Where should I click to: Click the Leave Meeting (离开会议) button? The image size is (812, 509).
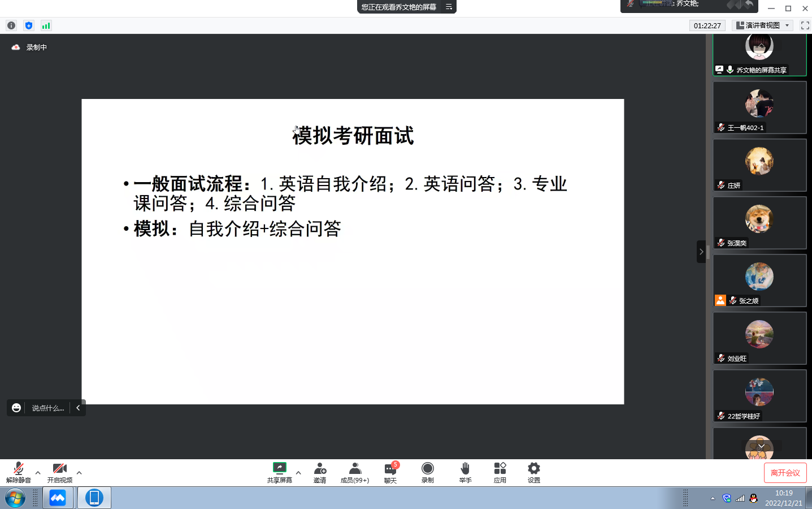[x=785, y=473]
